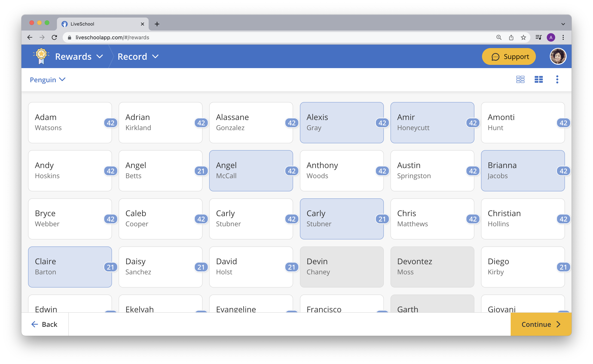
Task: Click the share icon in the toolbar
Action: 511,37
